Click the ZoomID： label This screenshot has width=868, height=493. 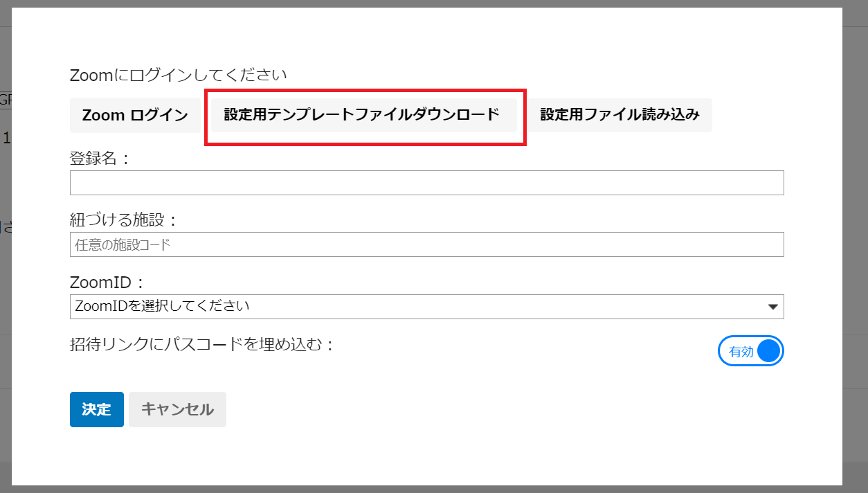click(109, 283)
